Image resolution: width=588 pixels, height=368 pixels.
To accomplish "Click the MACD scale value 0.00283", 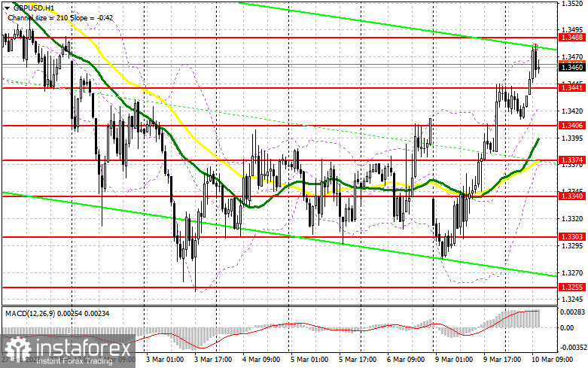I will coord(572,312).
